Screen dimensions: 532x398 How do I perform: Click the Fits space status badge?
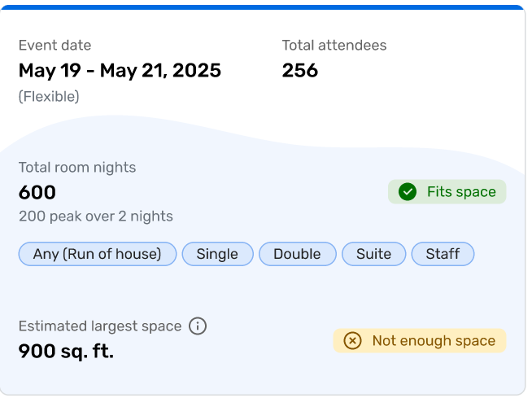pos(447,192)
